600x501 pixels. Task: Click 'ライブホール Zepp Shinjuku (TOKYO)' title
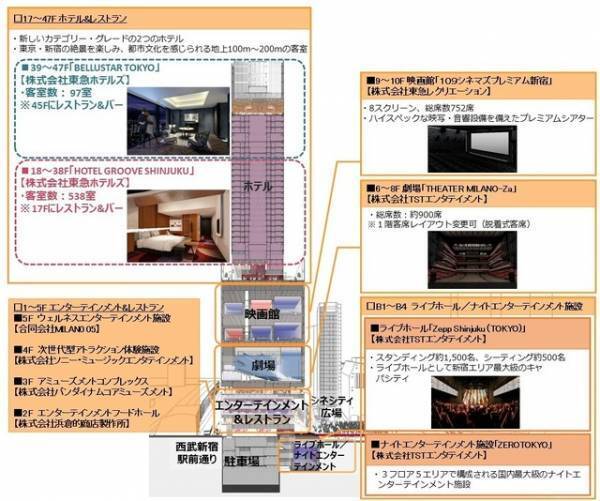tap(448, 328)
